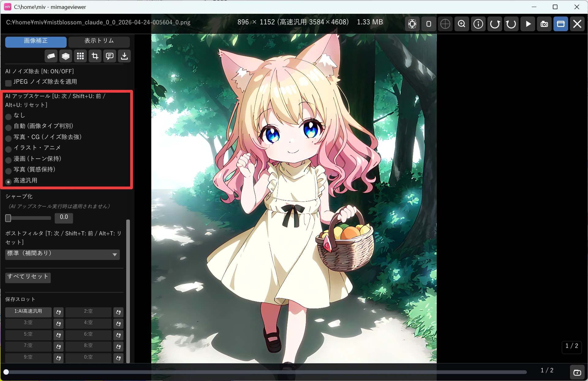Capture with the camera icon in toolbar
This screenshot has width=588, height=381.
(544, 24)
